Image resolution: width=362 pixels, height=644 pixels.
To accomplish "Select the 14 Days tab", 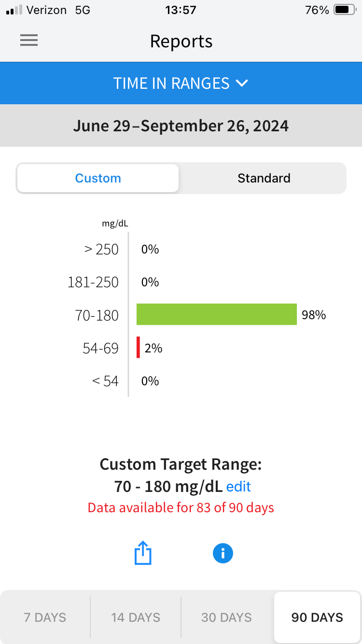I will point(136,617).
